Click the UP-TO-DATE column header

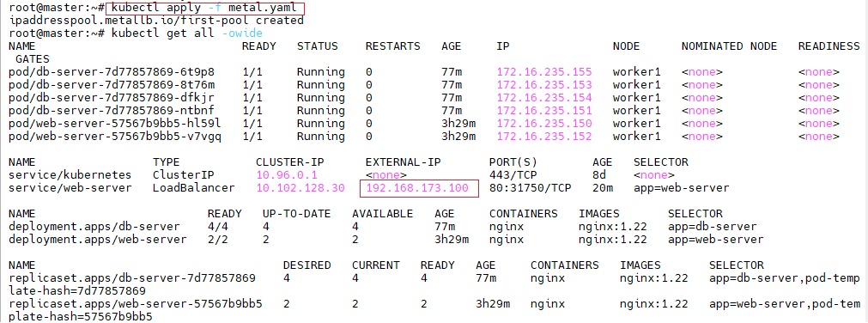296,214
